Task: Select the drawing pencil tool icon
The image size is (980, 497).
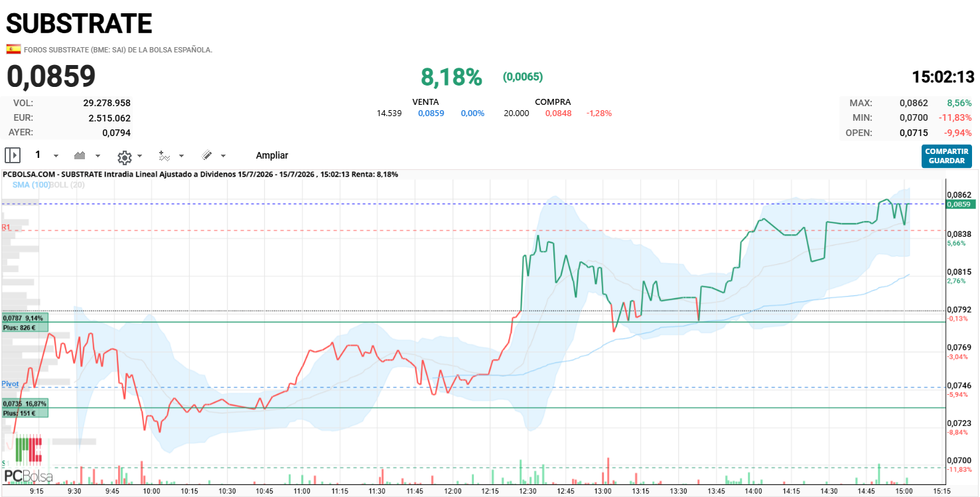Action: (206, 155)
